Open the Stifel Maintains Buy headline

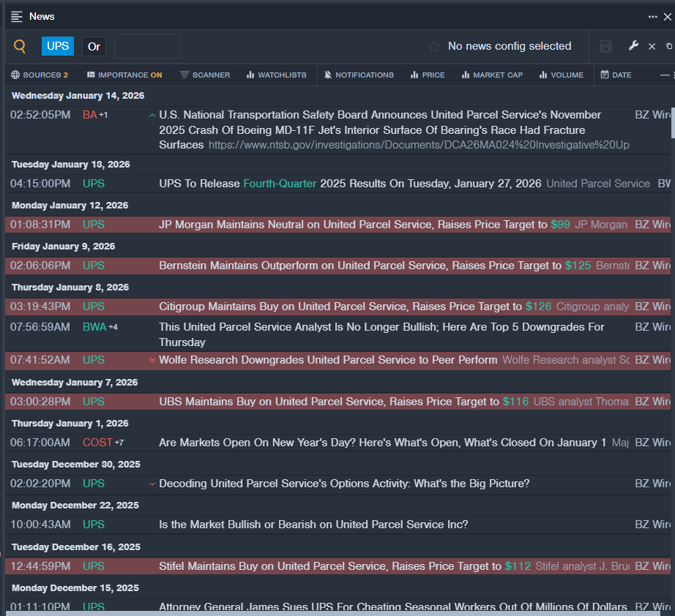(345, 566)
